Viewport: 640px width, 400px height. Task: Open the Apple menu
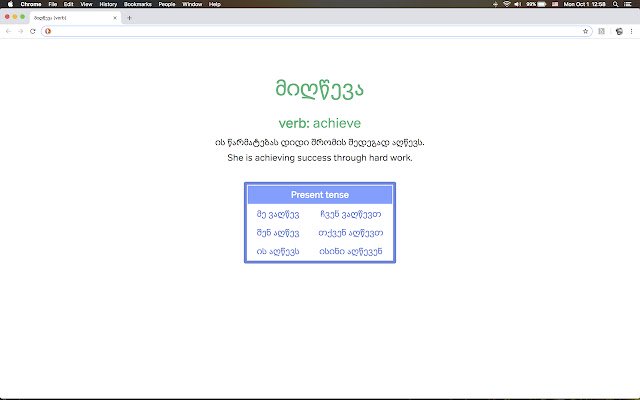point(10,4)
